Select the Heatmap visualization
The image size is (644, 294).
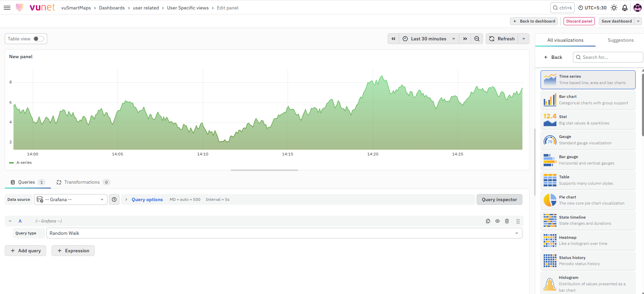[588, 241]
